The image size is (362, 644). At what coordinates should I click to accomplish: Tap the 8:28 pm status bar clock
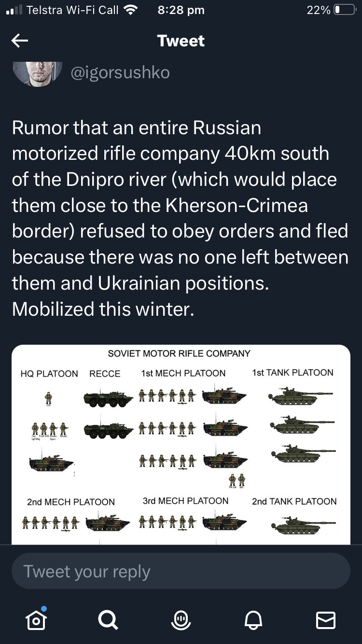[x=181, y=10]
